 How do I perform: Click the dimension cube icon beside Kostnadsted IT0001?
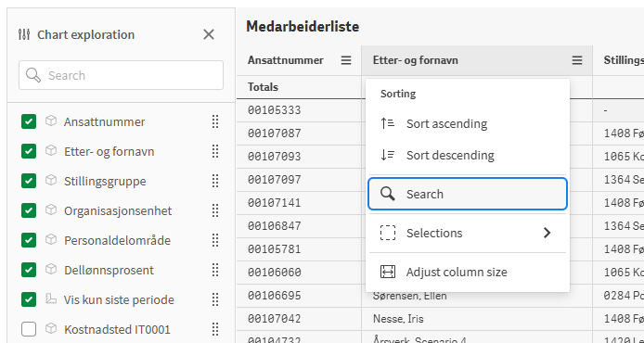[51, 329]
